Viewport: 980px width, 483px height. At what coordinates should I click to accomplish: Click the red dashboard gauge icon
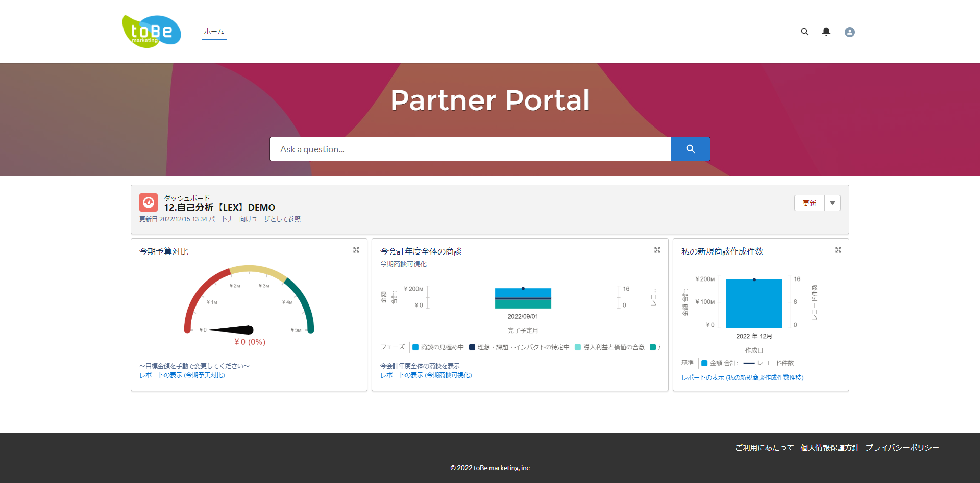click(149, 202)
